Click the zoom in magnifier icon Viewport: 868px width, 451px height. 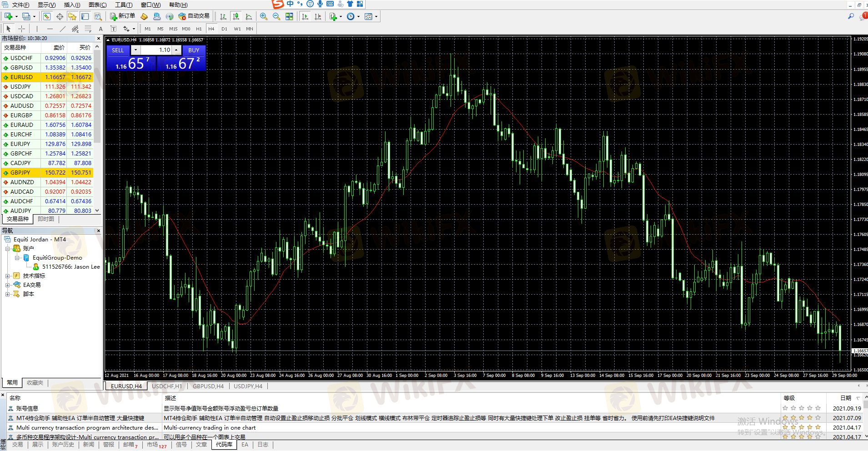263,16
